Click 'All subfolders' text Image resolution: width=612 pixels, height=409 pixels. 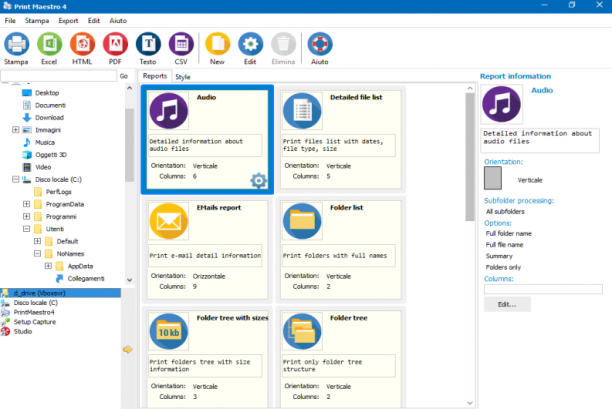click(x=505, y=212)
